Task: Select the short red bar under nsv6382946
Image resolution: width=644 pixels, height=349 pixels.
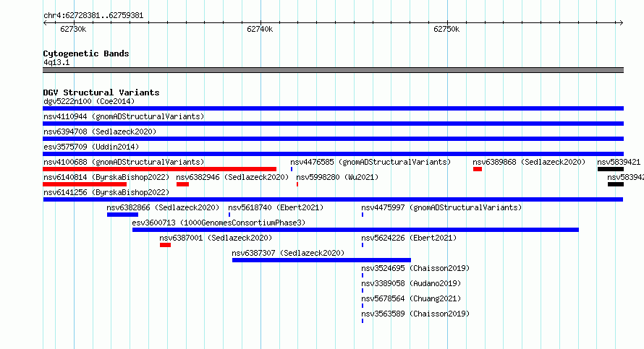Action: point(183,184)
